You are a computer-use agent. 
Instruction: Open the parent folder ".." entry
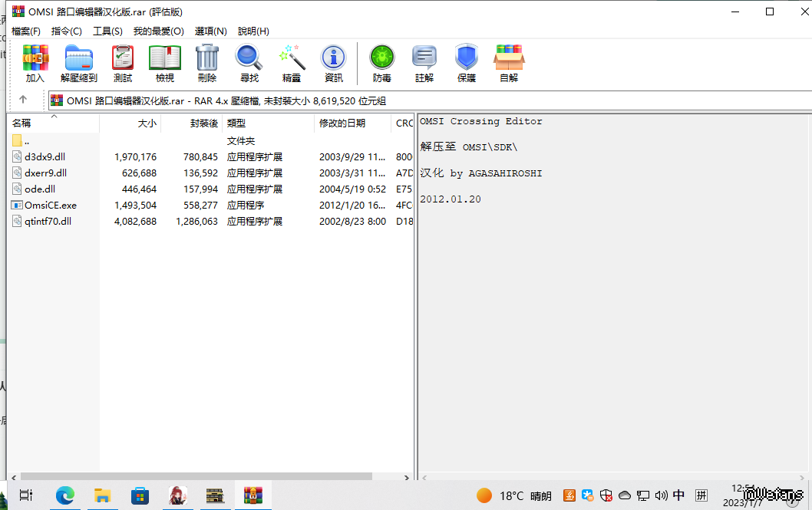pyautogui.click(x=27, y=141)
